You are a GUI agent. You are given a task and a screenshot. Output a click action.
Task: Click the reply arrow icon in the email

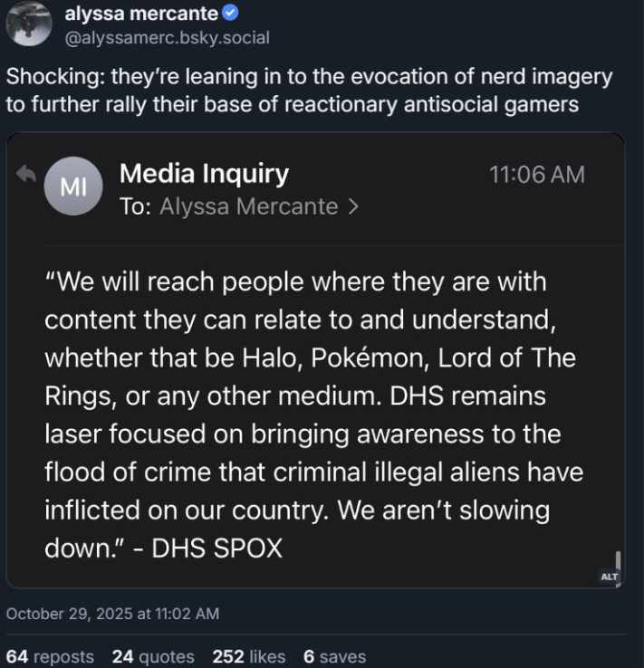25,175
